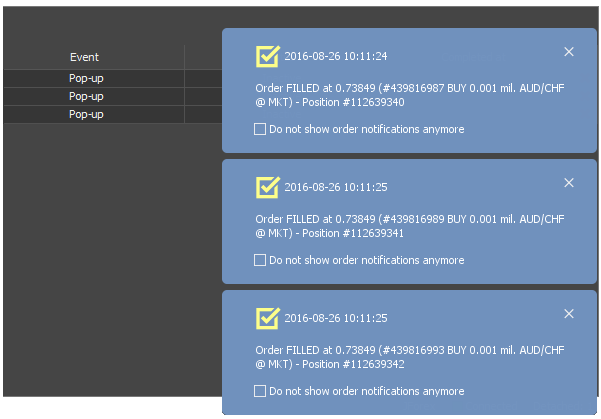Click order #439816993 filled message text
601x419 pixels.
point(410,357)
